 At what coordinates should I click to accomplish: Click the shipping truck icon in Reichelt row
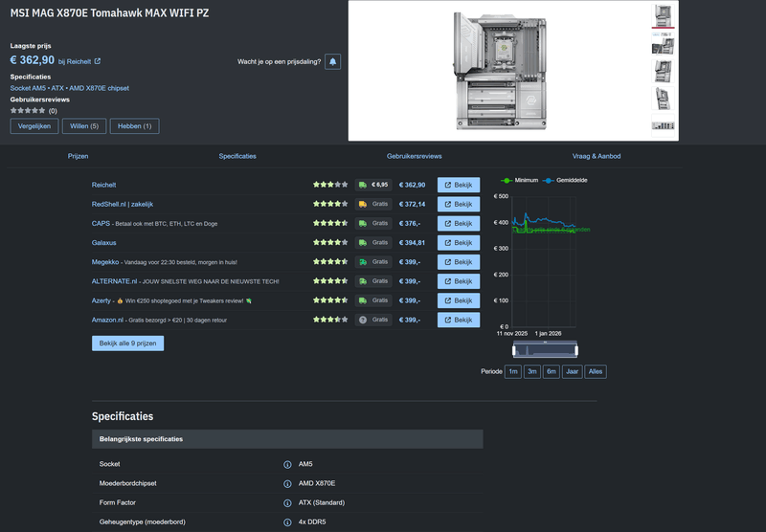(x=363, y=185)
